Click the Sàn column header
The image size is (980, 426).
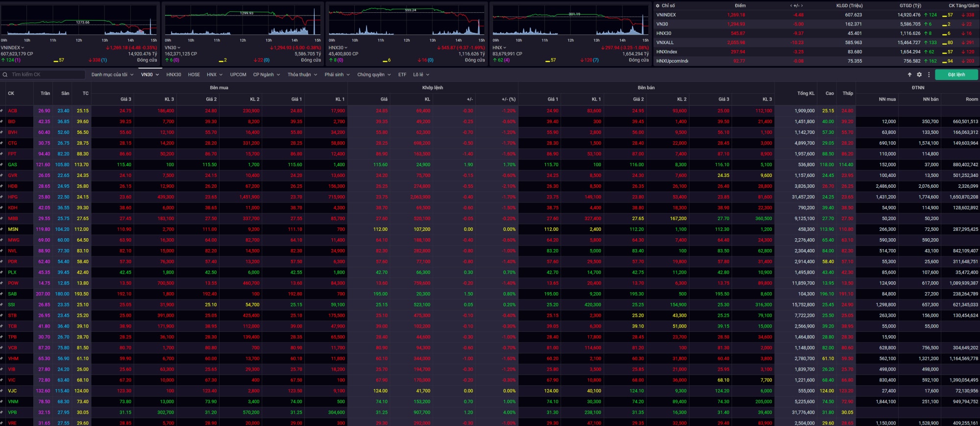click(x=65, y=93)
